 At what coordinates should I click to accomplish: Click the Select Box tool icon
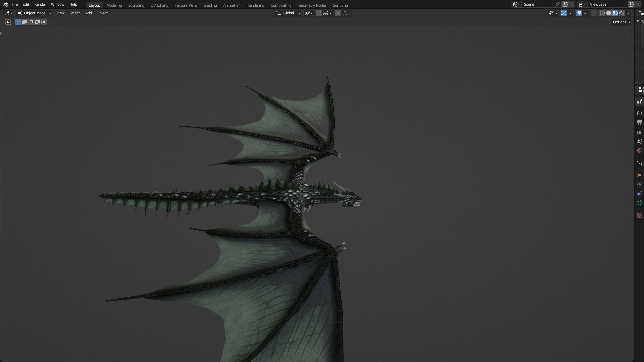[8, 22]
